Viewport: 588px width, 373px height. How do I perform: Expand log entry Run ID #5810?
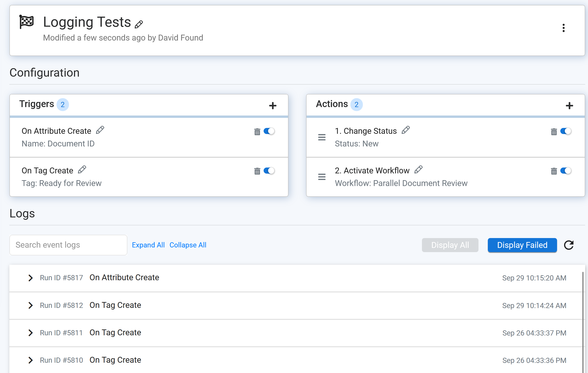[30, 360]
